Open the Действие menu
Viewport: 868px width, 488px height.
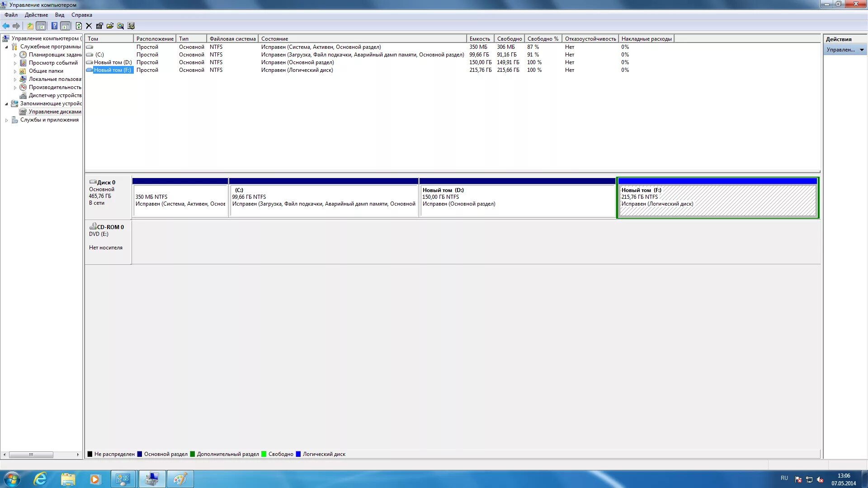pyautogui.click(x=36, y=15)
